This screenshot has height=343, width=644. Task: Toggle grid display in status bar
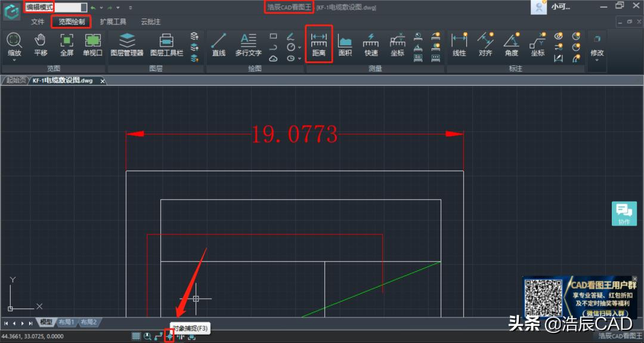tap(136, 336)
